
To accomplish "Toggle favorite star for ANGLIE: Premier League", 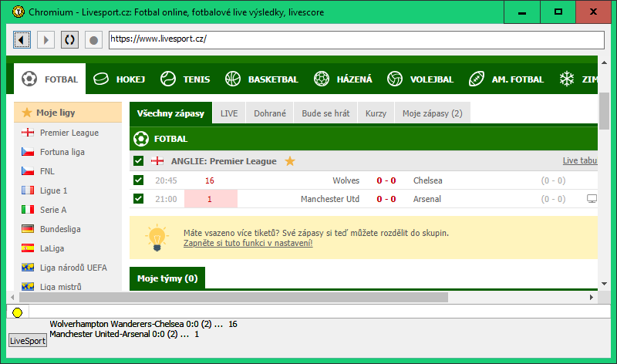I will pyautogui.click(x=290, y=161).
